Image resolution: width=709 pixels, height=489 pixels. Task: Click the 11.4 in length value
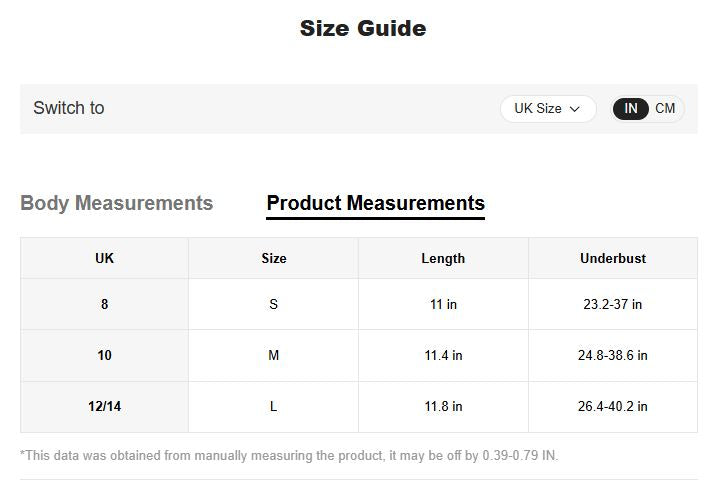(x=443, y=355)
